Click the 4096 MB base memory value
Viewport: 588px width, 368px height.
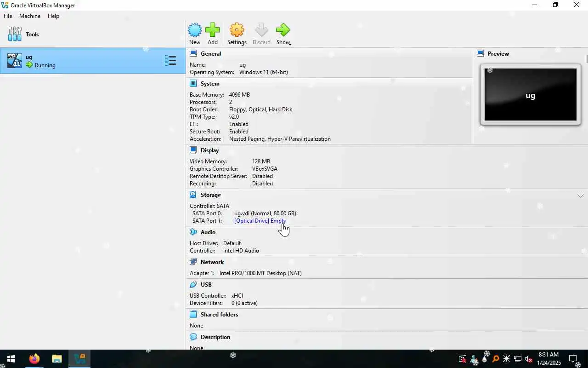(239, 95)
